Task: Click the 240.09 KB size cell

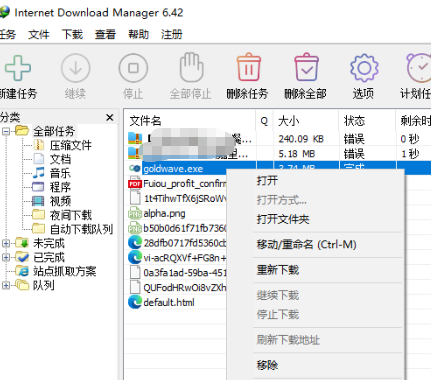Action: (301, 139)
